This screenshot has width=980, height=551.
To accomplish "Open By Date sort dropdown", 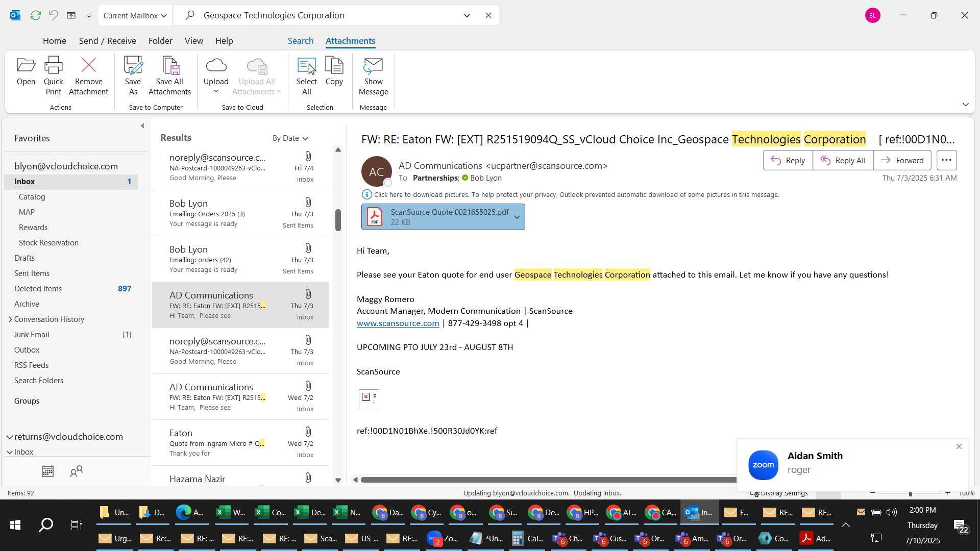I will tap(290, 138).
